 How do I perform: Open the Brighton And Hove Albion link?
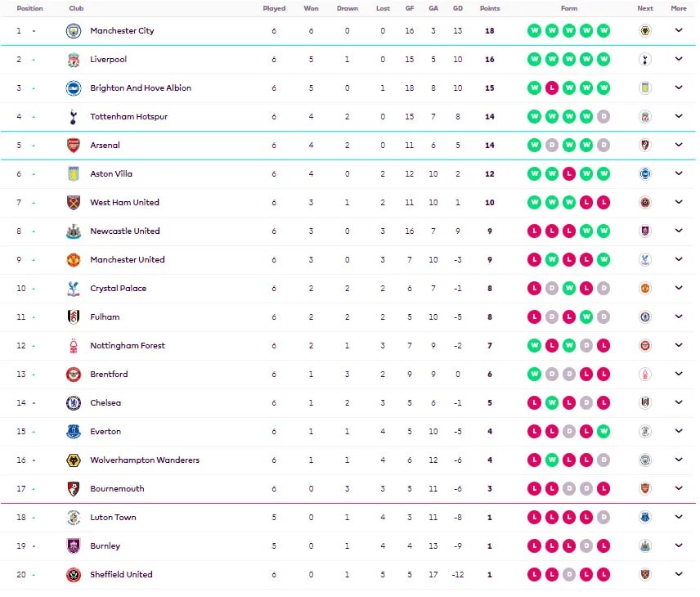141,88
